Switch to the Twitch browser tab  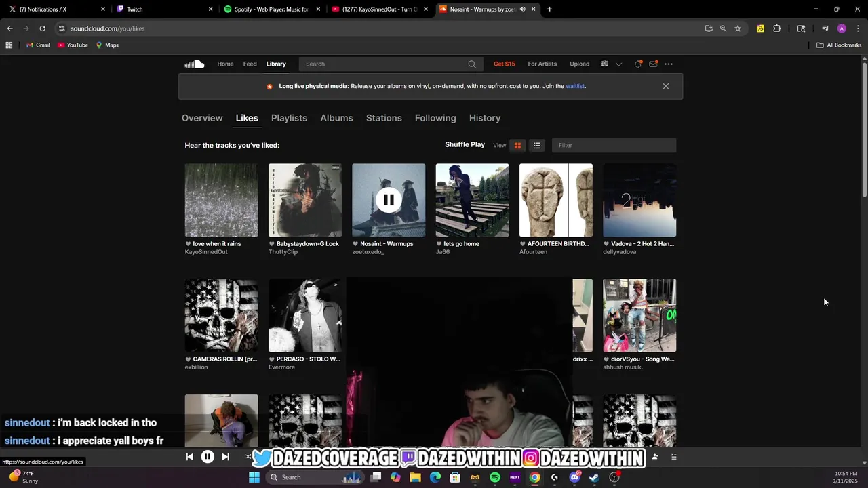point(163,9)
